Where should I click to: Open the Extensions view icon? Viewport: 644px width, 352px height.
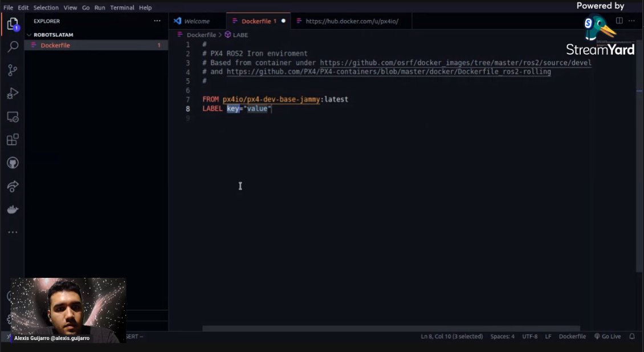(x=13, y=140)
